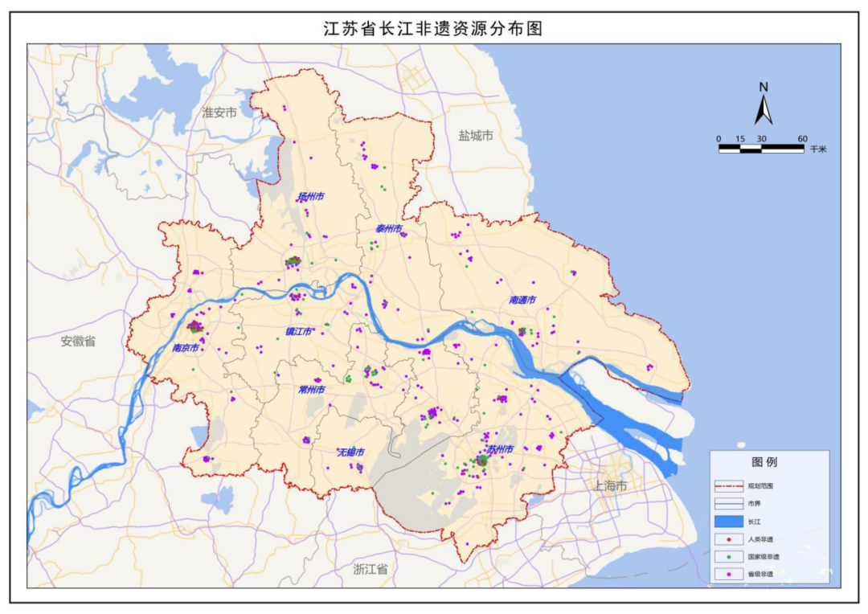
Task: Click the red dashed 规划范围 legend swatch
Action: tap(728, 486)
